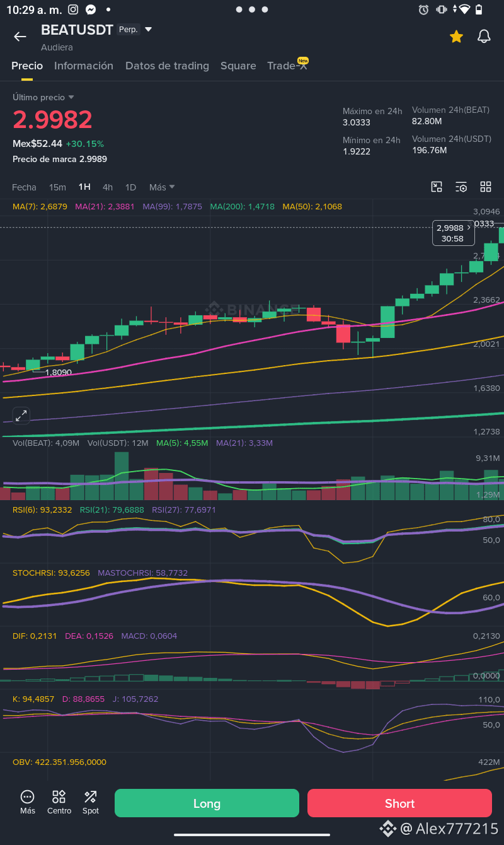Screen dimensions: 504x845
Task: Tap the current price tag 2,9988
Action: (453, 233)
